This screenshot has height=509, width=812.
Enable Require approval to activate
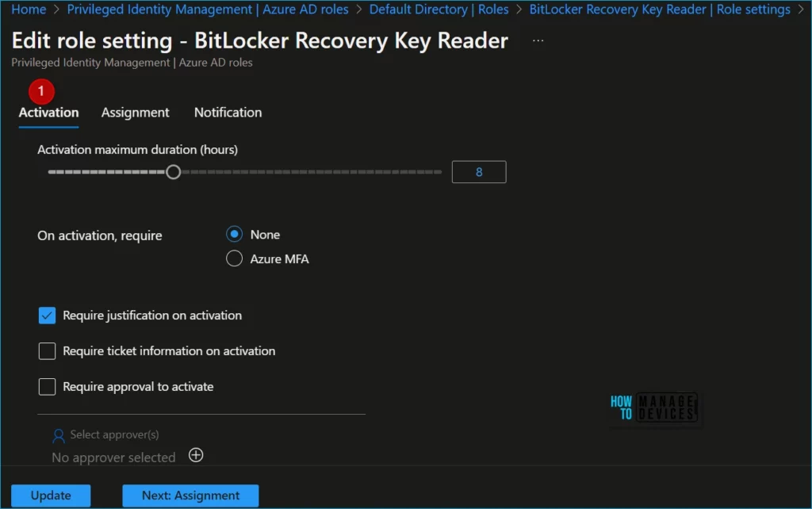pos(47,387)
